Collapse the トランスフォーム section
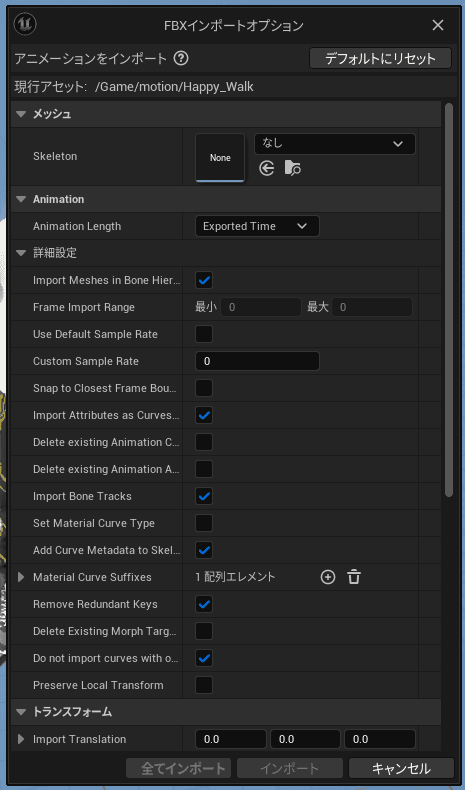 (x=21, y=712)
